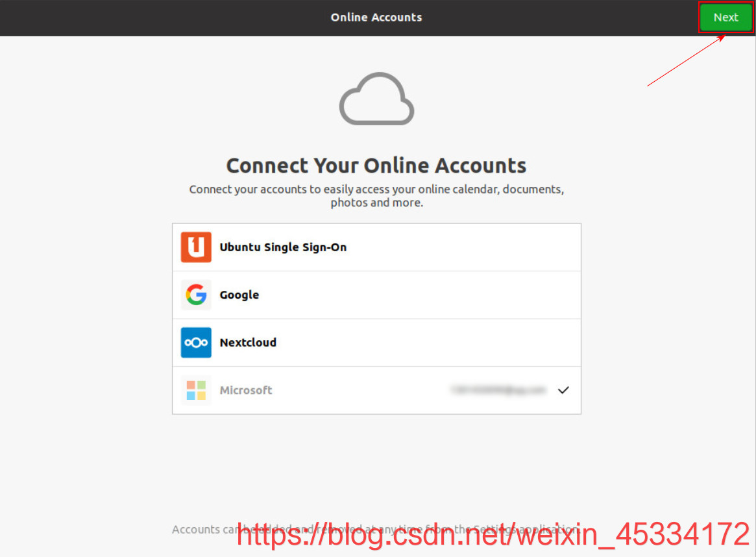Screen dimensions: 756x557
Task: Click the Microsoft account checkmark
Action: 563,390
